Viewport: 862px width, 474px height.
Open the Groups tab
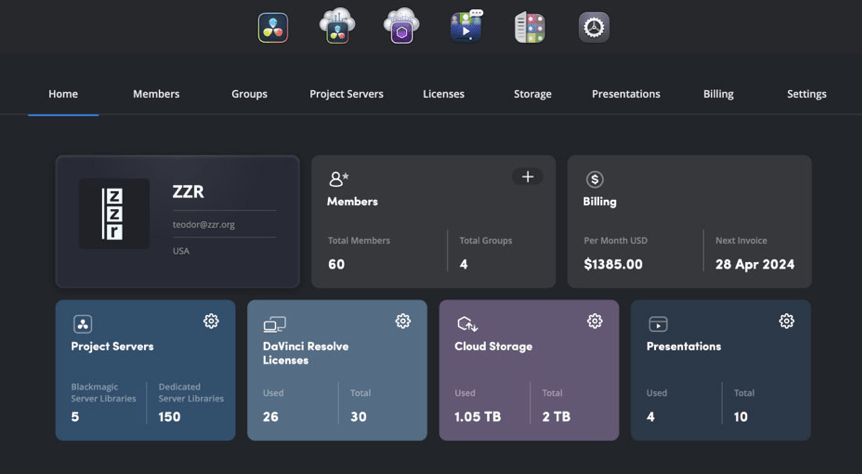click(x=249, y=94)
